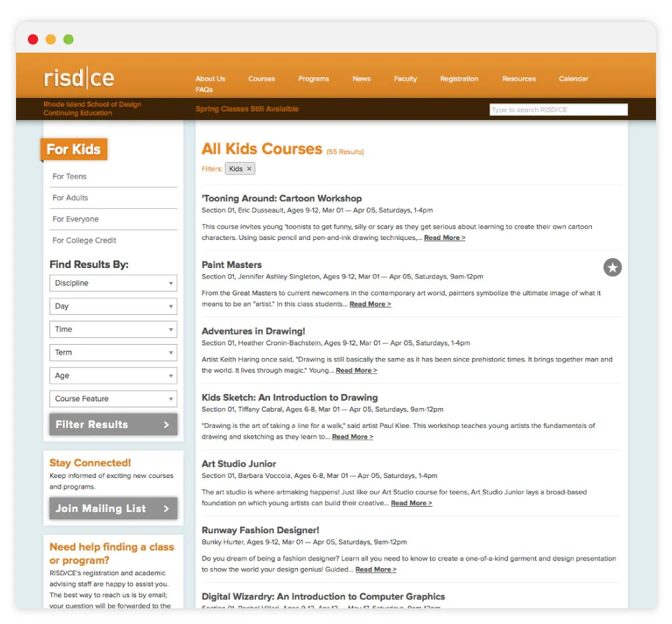Screen dimensions: 672x624
Task: Click Read More for Paint Masters
Action: click(x=370, y=304)
